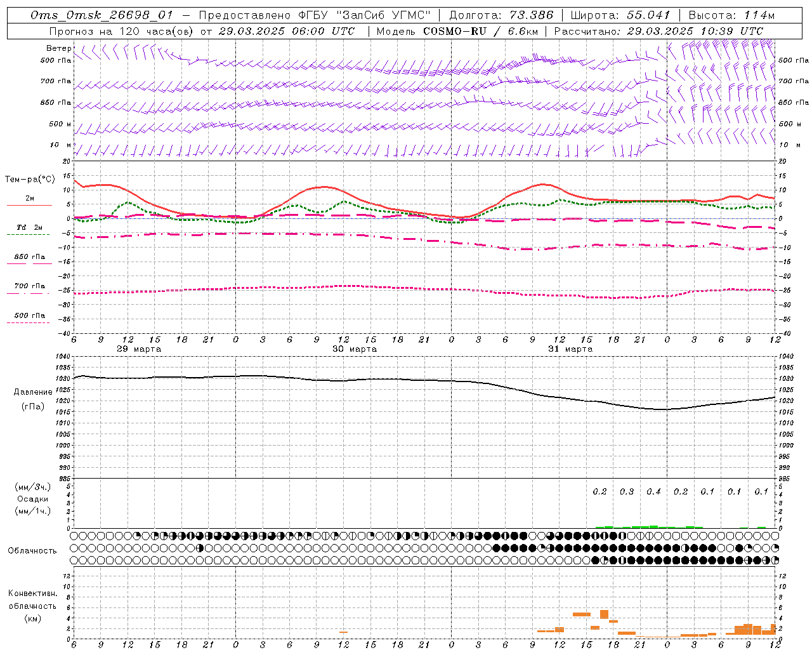Click the Td 2м dew point legend label
Image resolution: width=812 pixels, height=650 pixels.
29,227
